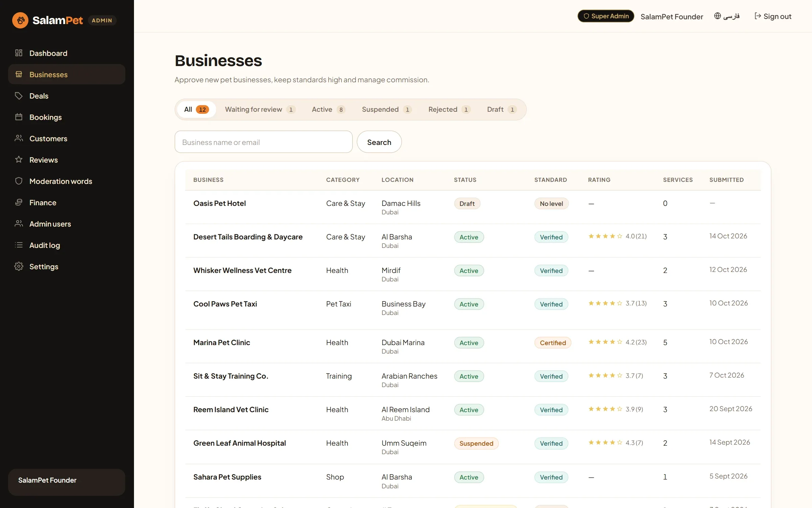812x508 pixels.
Task: Click Sign out
Action: pos(773,16)
